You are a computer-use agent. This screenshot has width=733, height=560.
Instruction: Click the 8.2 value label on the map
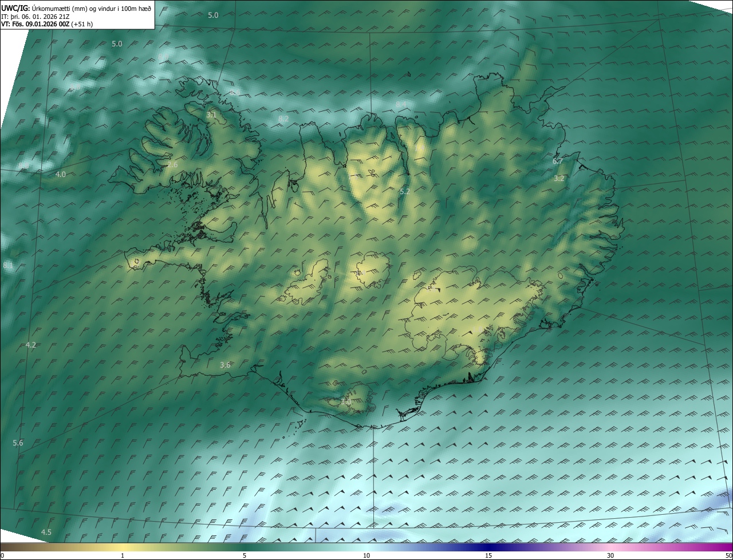(x=283, y=119)
